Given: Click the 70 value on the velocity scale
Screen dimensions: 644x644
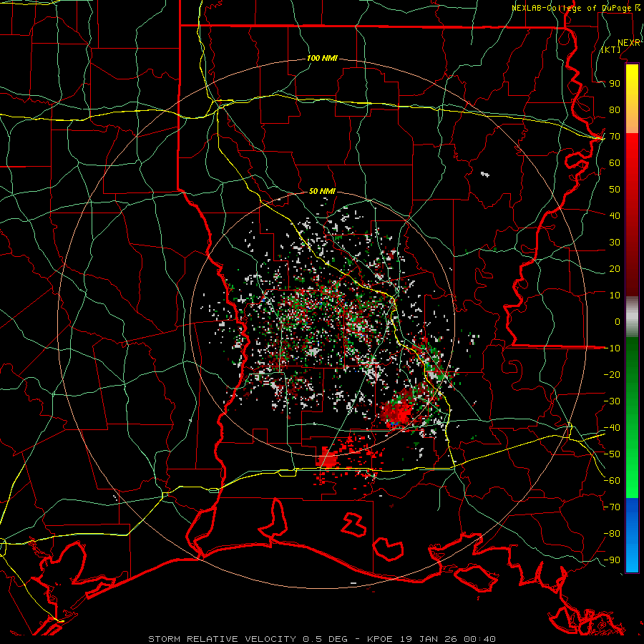Looking at the screenshot, I should pos(615,137).
